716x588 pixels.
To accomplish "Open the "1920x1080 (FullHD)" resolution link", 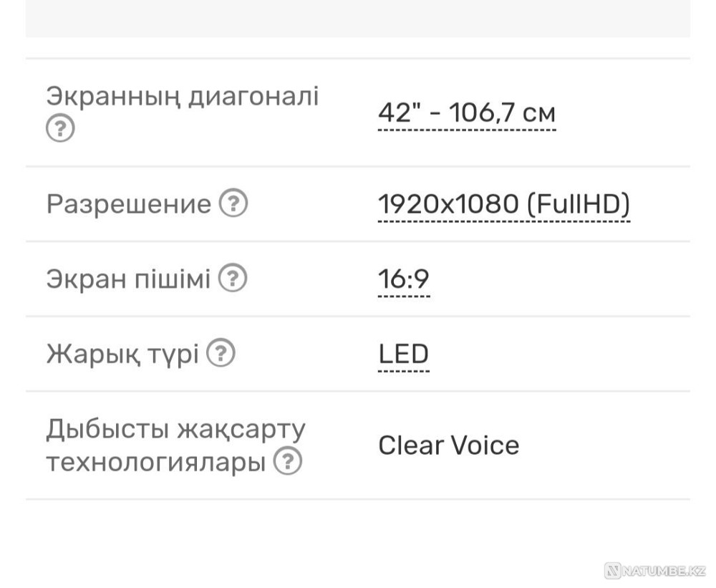I will 503,204.
